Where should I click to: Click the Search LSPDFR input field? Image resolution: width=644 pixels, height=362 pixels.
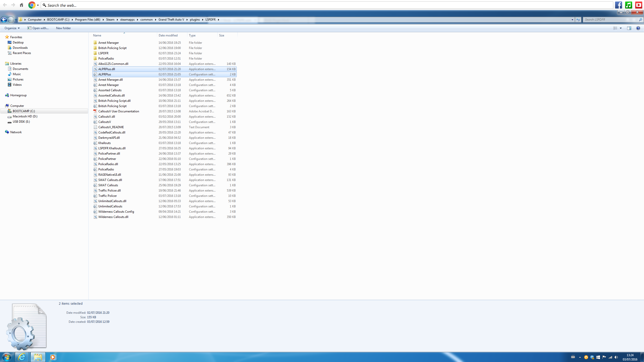tap(610, 20)
